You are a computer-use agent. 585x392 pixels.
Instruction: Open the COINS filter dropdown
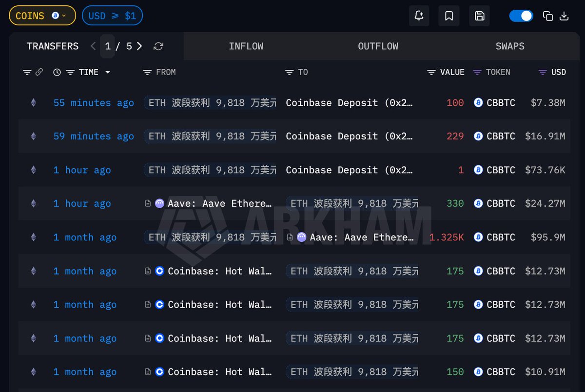pyautogui.click(x=42, y=16)
